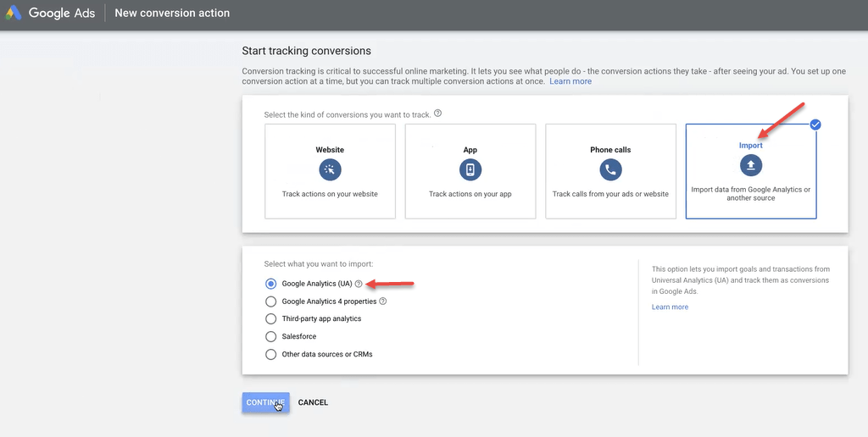Click the blue checkmark on Import card
The image size is (868, 437).
(x=815, y=125)
